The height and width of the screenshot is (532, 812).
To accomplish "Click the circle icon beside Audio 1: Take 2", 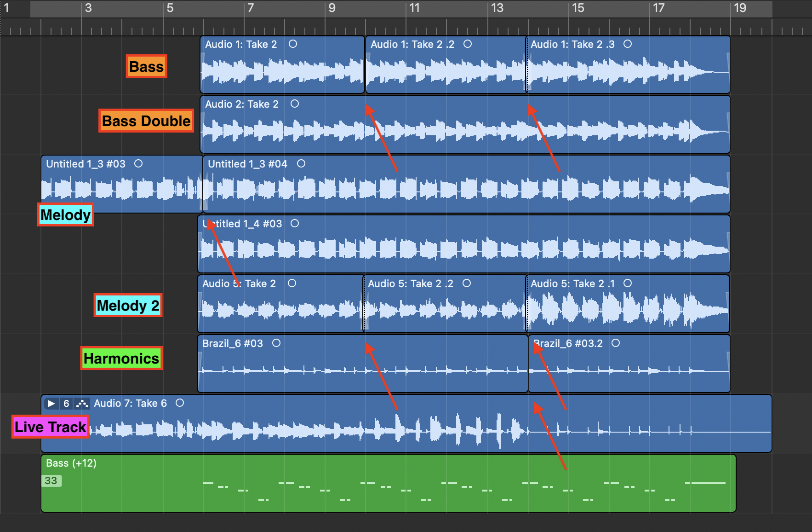I will [293, 44].
